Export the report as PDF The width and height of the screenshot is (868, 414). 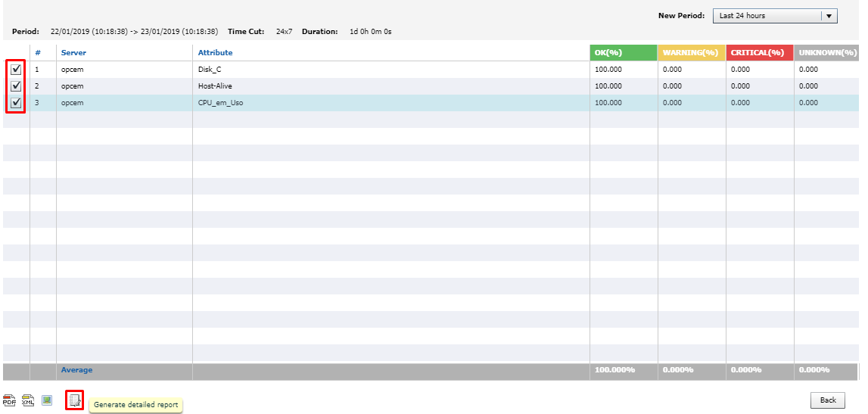click(x=10, y=400)
